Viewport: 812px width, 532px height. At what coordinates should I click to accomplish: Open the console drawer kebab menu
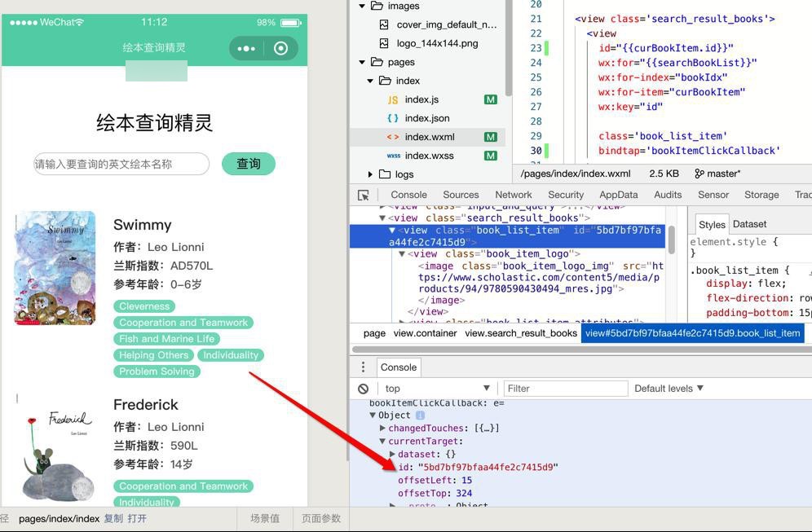[363, 367]
